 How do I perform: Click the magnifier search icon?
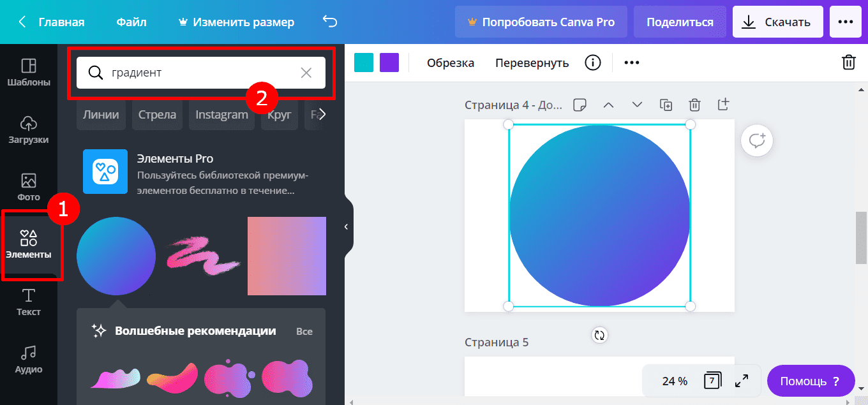tap(96, 73)
